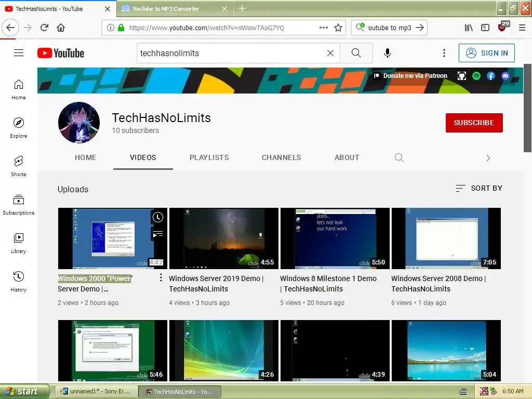Click Donate me via Patreon link
The image size is (532, 399).
410,76
